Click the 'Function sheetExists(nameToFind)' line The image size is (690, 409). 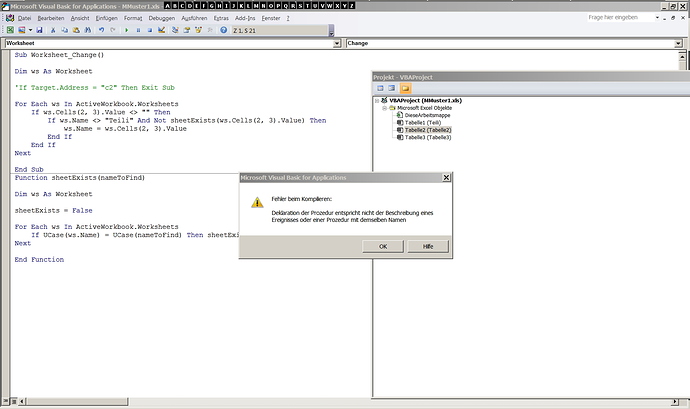point(80,178)
